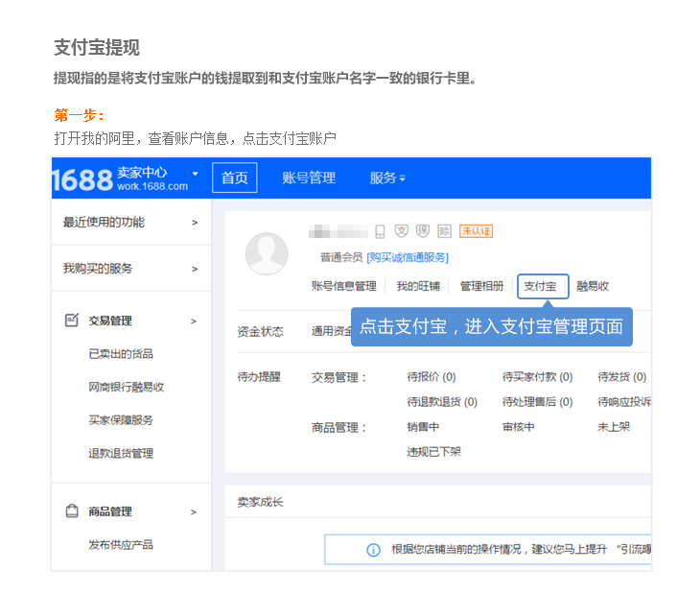
Task: Click 资金状态 label
Action: point(260,331)
